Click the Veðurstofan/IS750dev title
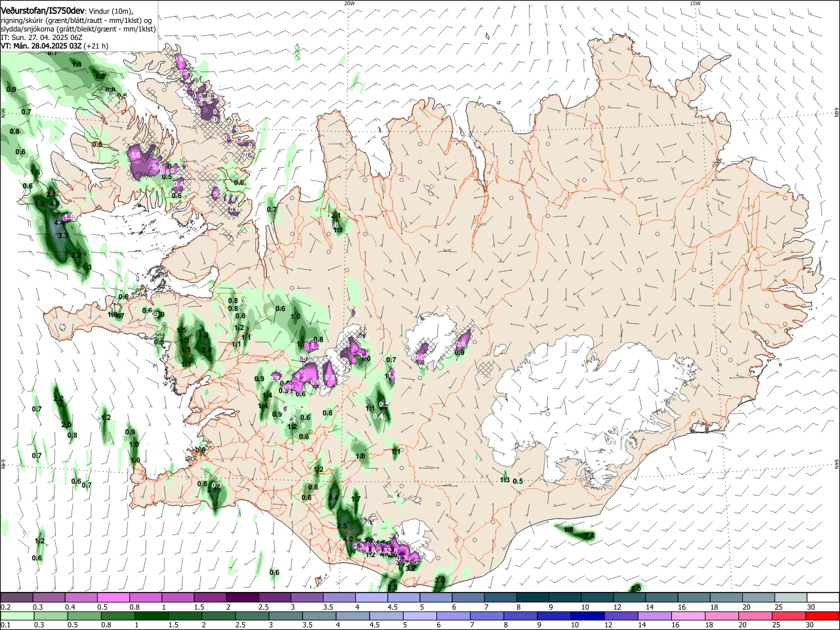 coord(43,10)
